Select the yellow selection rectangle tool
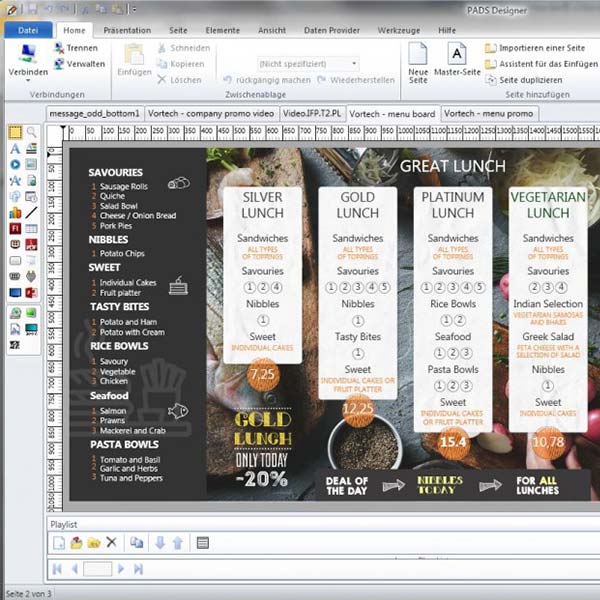Screen dimensions: 600x600 pos(15,132)
